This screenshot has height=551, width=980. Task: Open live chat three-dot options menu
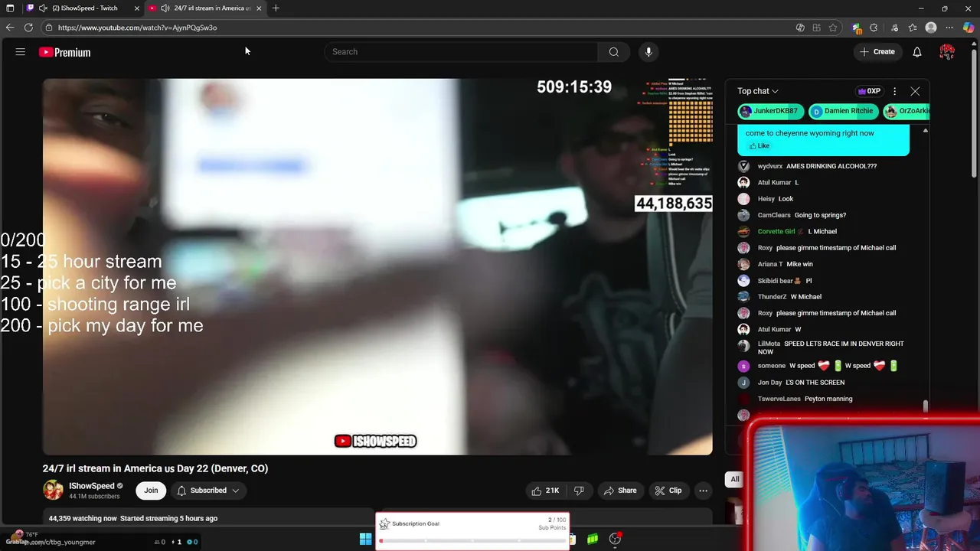point(894,91)
